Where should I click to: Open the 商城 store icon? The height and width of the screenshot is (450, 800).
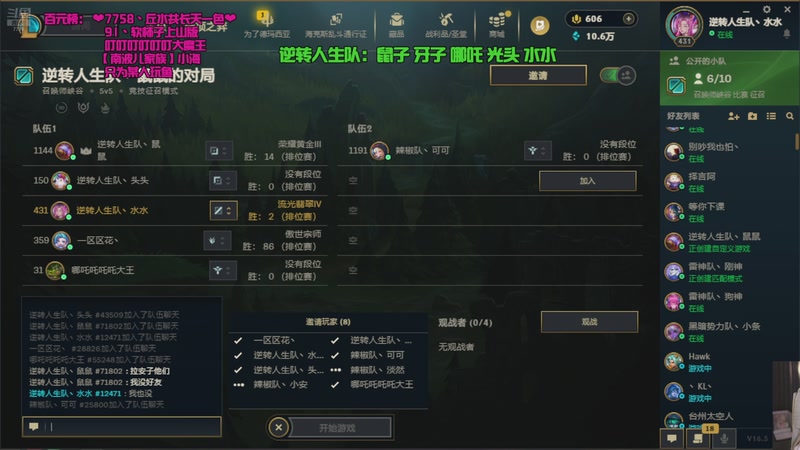point(497,24)
